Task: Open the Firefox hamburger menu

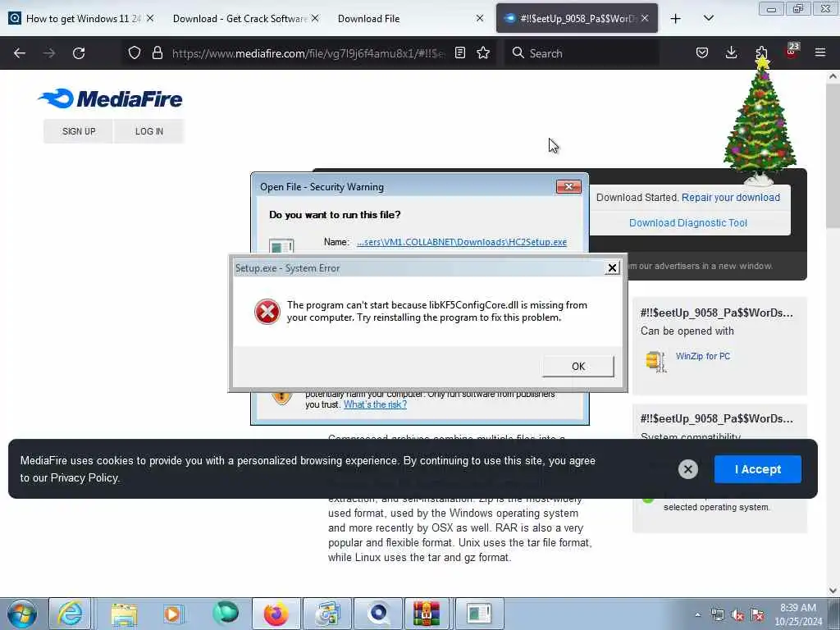Action: pyautogui.click(x=820, y=52)
